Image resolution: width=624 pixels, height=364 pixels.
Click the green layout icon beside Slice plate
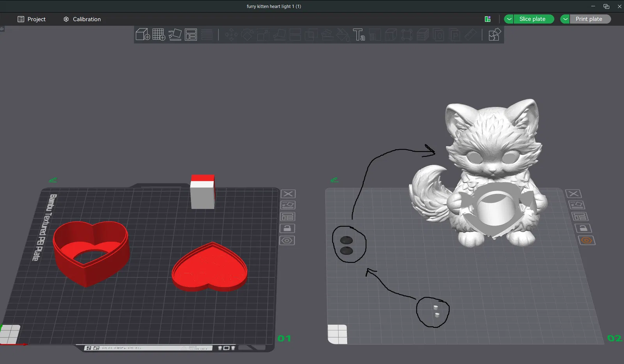click(x=487, y=19)
